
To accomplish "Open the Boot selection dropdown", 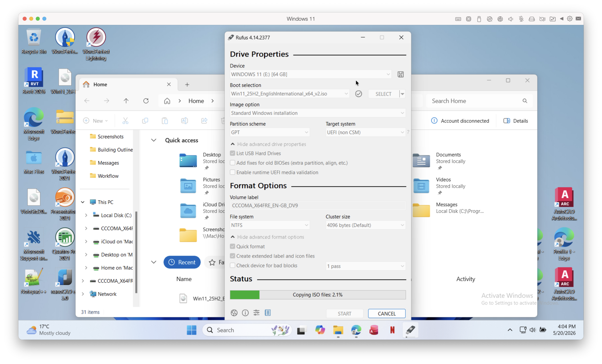I will click(289, 94).
